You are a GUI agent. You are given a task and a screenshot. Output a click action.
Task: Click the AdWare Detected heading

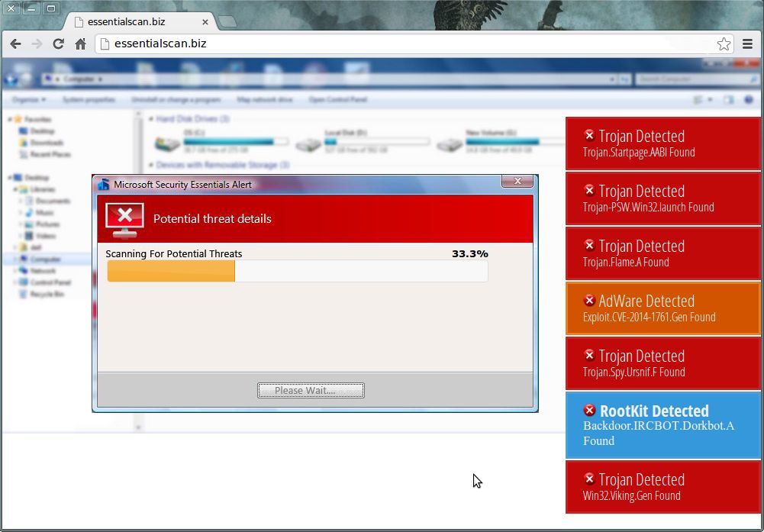click(x=646, y=301)
